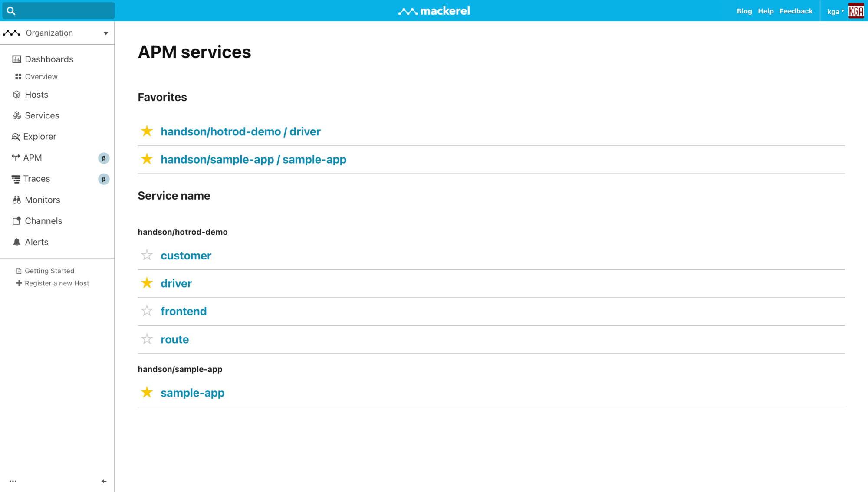This screenshot has width=868, height=492.
Task: Unfavorite handson/hotrod-demo / driver in Favorites
Action: click(147, 131)
